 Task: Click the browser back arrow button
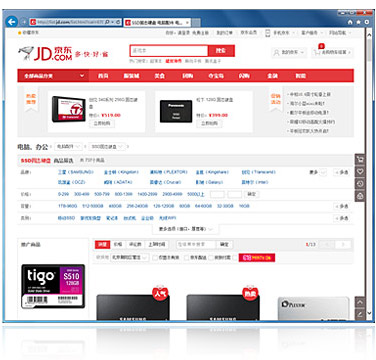(x=12, y=22)
